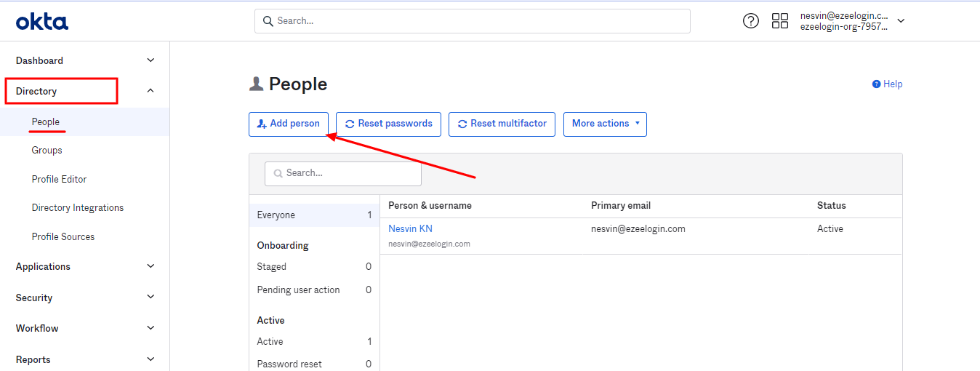This screenshot has height=371, width=980.
Task: Click the top global search field
Action: (472, 21)
